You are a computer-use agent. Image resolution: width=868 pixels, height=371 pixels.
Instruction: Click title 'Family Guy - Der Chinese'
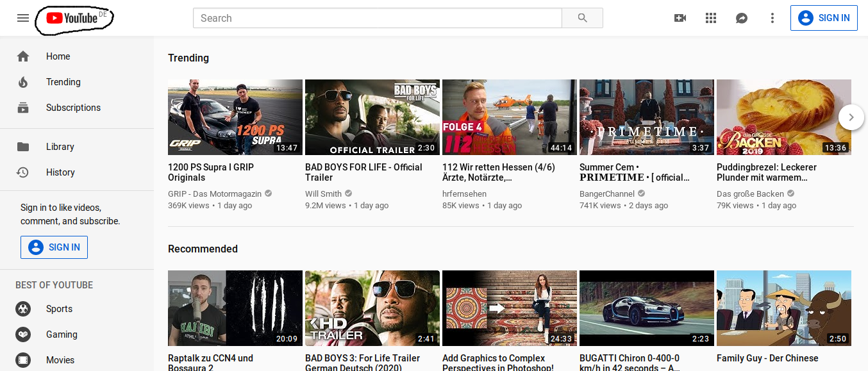click(x=767, y=358)
